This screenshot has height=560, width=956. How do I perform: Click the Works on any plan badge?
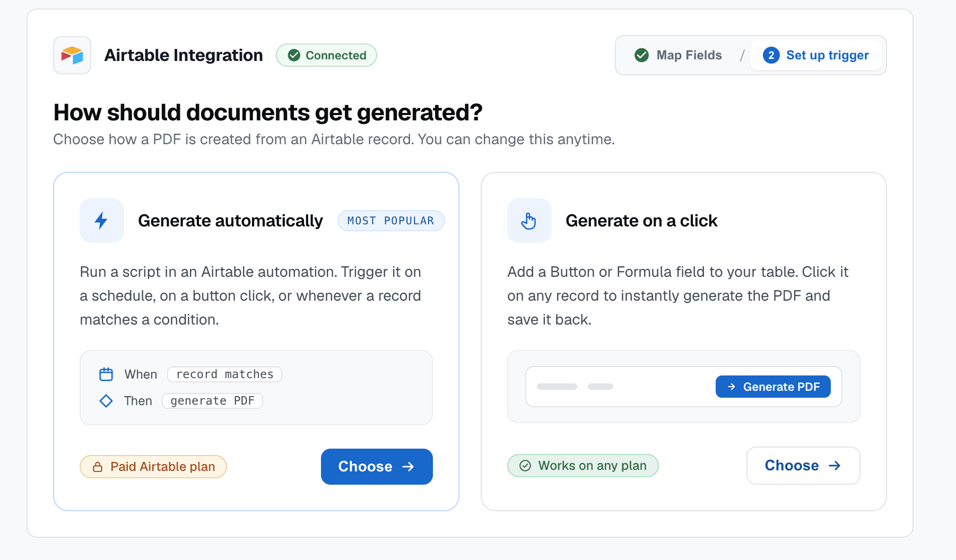[x=583, y=466]
